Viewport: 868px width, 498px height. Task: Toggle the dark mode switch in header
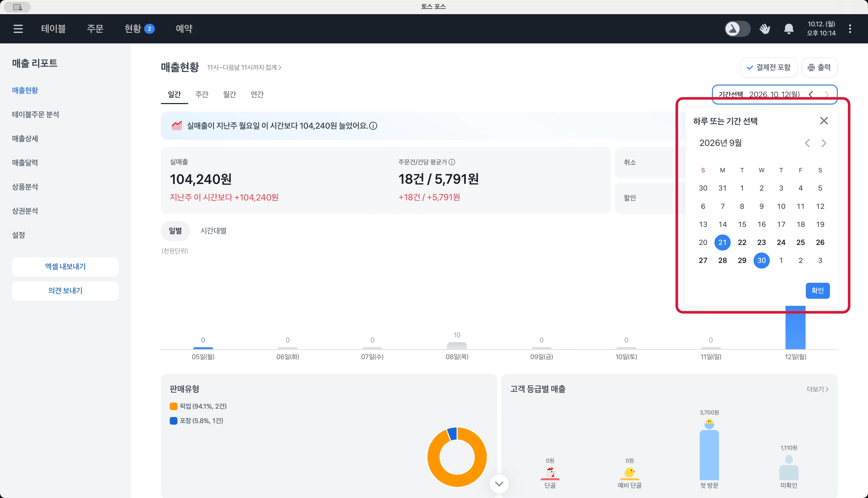point(737,29)
